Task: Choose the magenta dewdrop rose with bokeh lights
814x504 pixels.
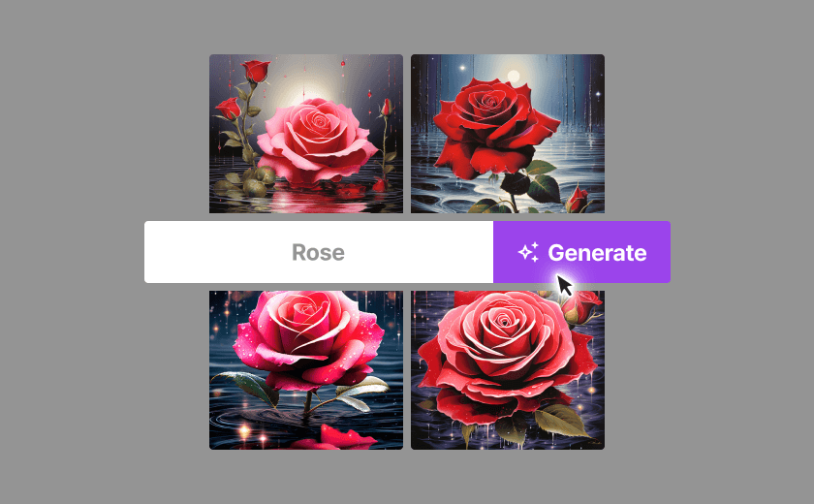Action: pyautogui.click(x=306, y=370)
